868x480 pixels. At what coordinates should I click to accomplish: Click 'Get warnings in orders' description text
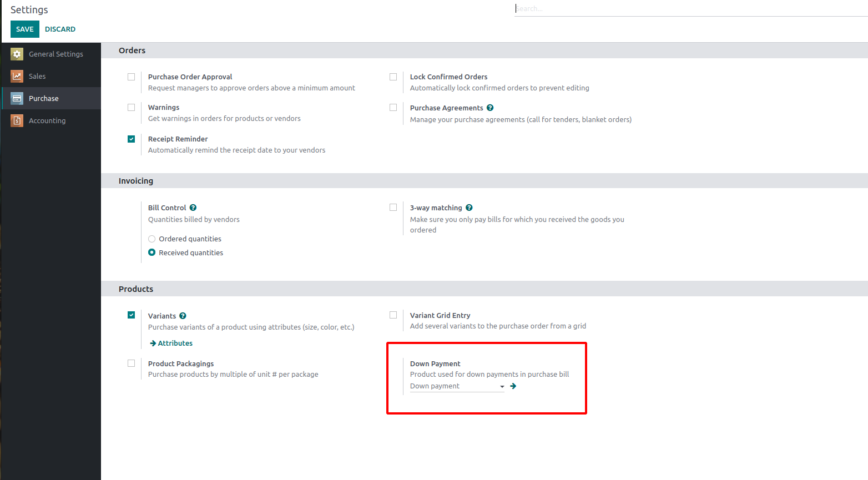coord(224,118)
